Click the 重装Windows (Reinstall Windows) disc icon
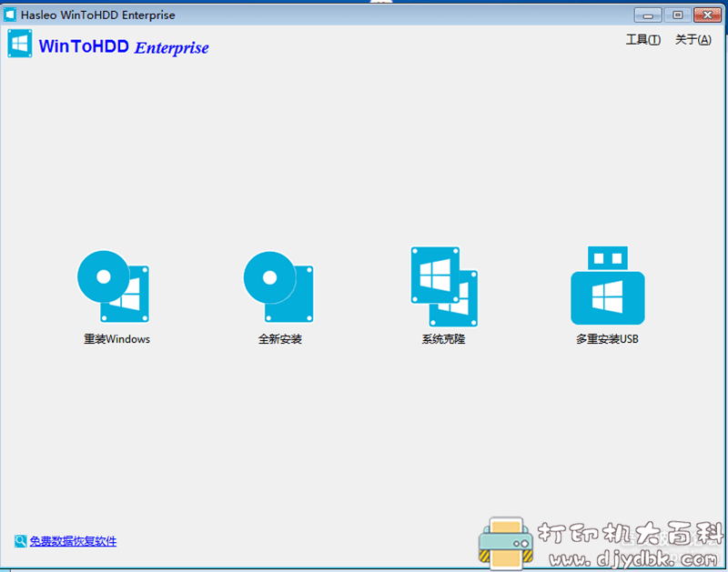 [x=113, y=286]
